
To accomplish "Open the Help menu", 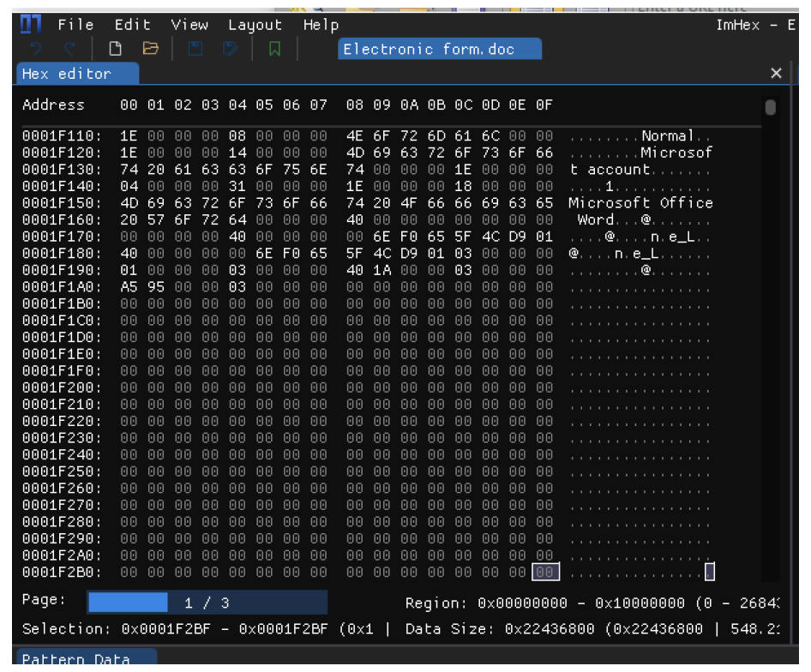I will [321, 25].
